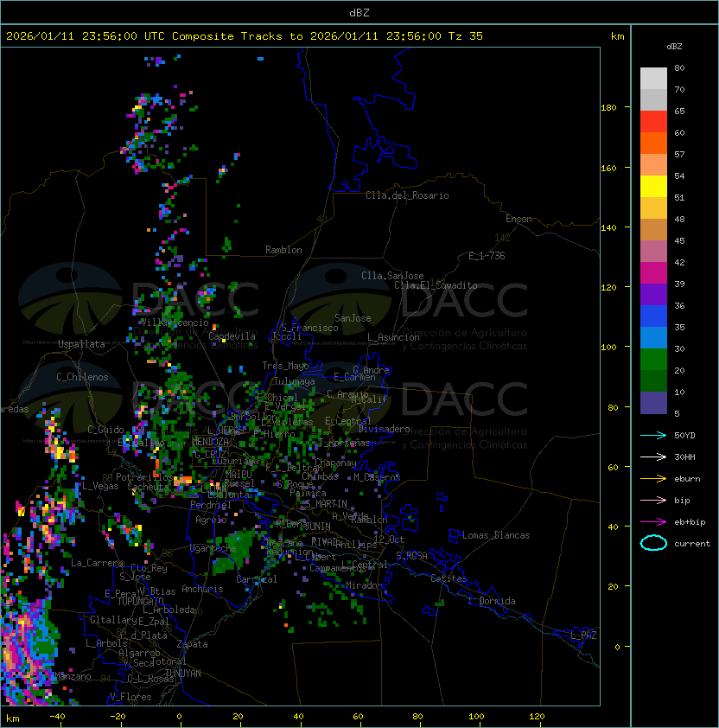719x728 pixels.
Task: Click the L_Dormida map label
Action: [492, 601]
